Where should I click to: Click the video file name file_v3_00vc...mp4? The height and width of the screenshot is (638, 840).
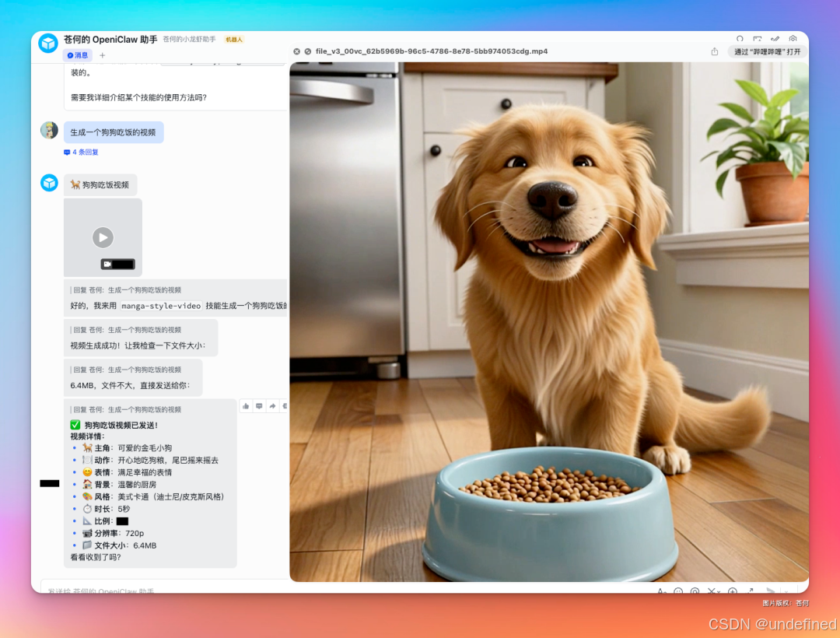[x=431, y=51]
